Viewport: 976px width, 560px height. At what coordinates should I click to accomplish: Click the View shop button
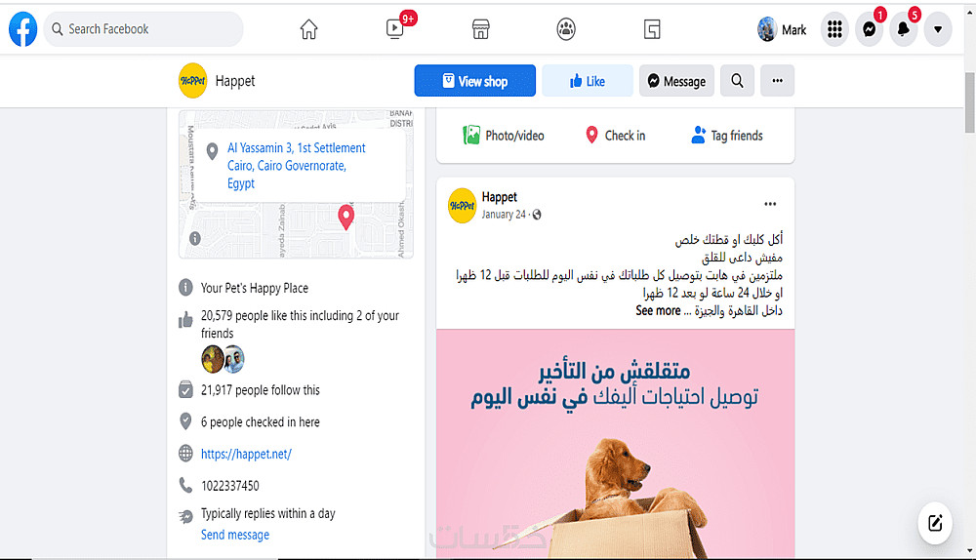point(475,81)
